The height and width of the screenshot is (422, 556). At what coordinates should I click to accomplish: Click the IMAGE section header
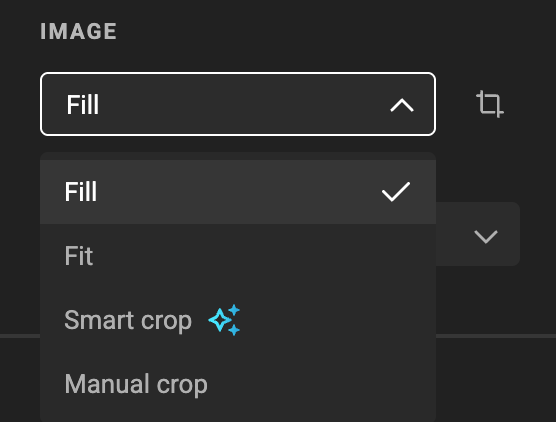[78, 31]
